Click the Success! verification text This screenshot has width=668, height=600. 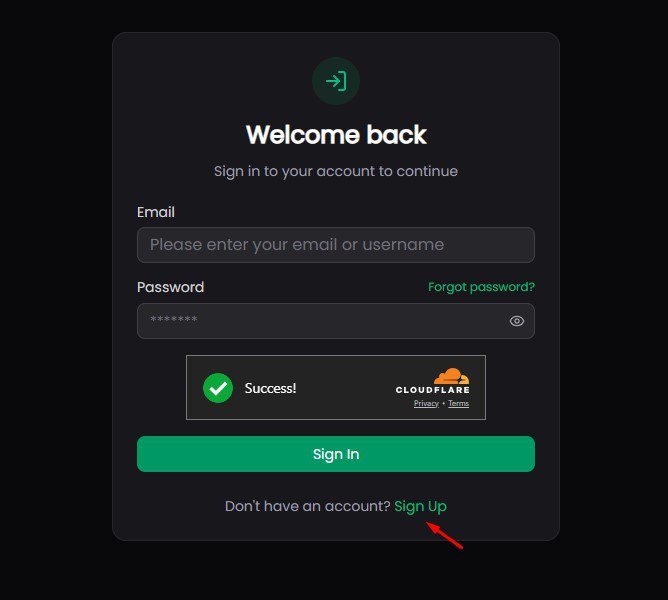[x=270, y=388]
